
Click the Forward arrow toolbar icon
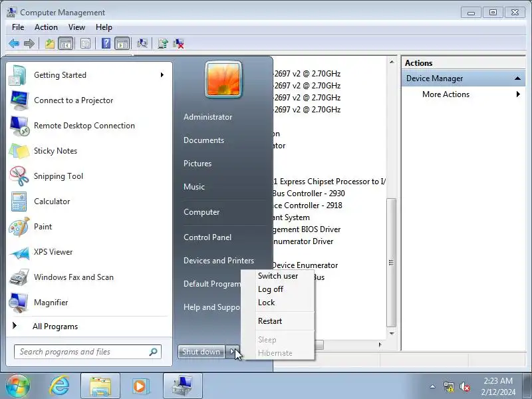click(29, 43)
